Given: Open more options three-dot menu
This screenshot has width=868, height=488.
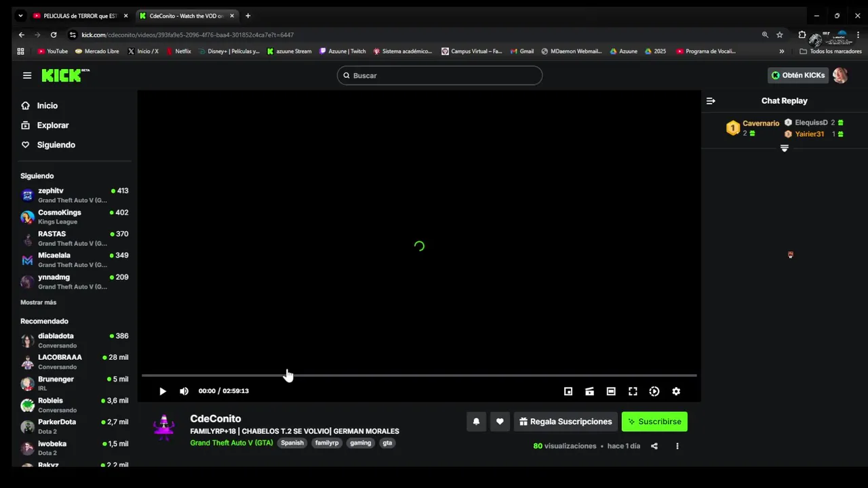Looking at the screenshot, I should tap(677, 446).
